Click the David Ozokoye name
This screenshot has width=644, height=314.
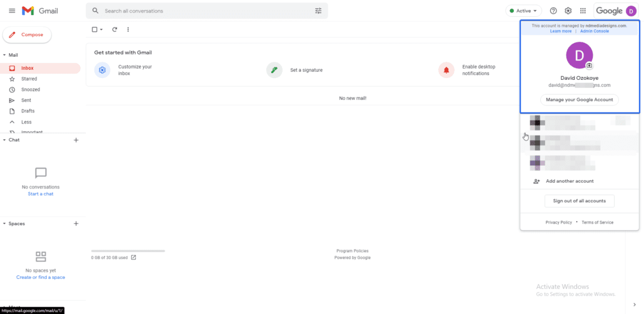point(579,78)
